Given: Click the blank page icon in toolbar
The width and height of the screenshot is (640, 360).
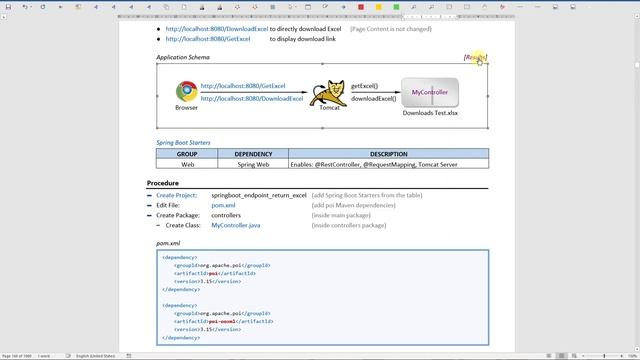Looking at the screenshot, I should [x=184, y=7].
